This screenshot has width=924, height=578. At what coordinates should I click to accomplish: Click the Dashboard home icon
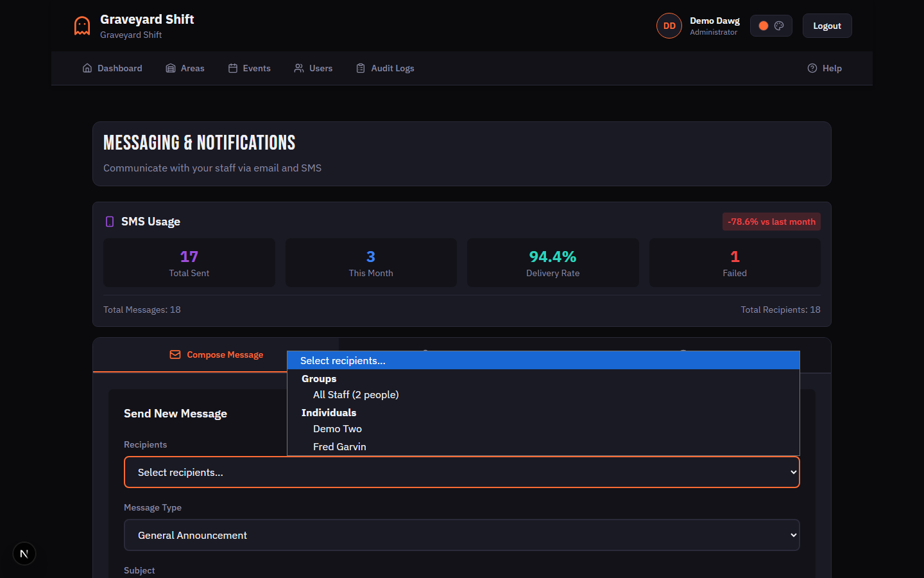[x=87, y=68]
